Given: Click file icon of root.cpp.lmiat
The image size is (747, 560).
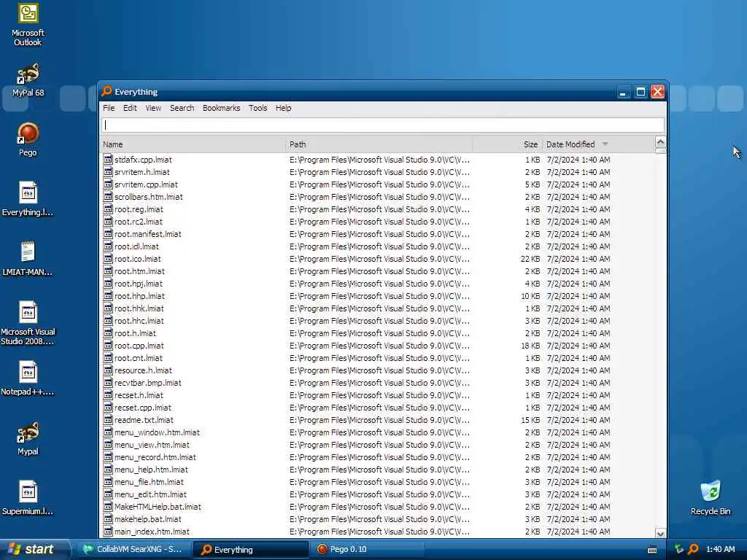Looking at the screenshot, I should coord(108,345).
